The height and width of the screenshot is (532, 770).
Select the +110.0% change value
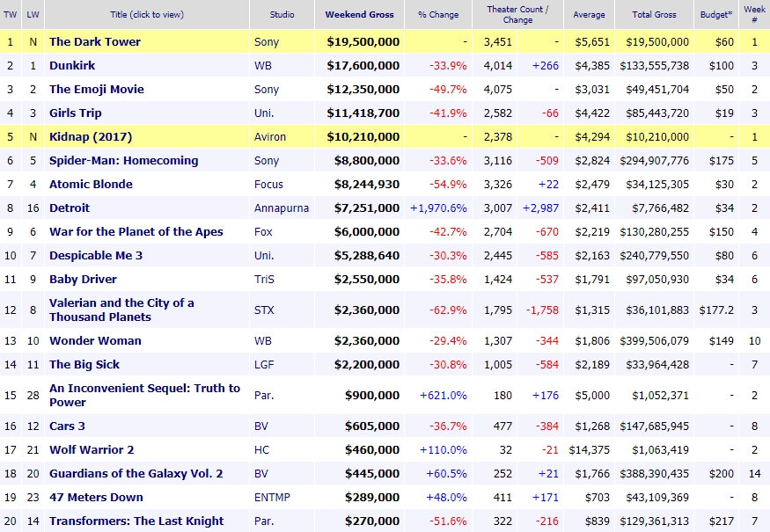tap(443, 449)
